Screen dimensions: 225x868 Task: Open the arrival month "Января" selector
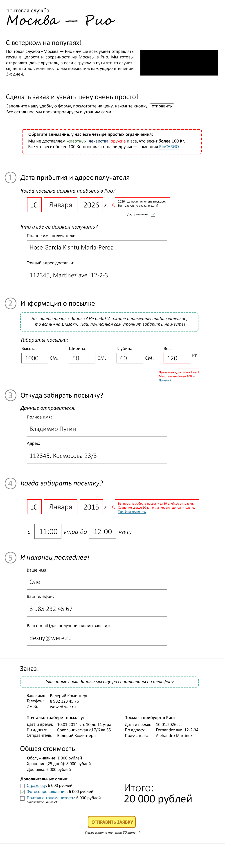point(61,205)
